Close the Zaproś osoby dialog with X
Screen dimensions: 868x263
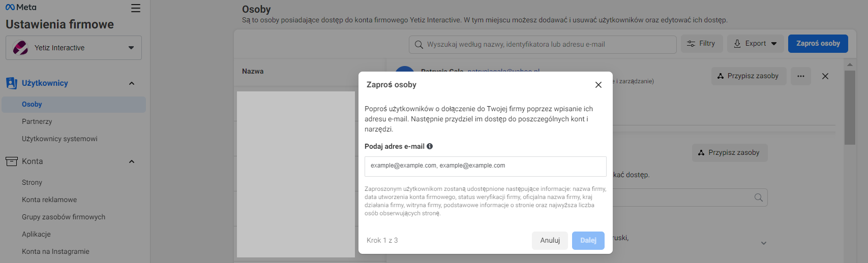(x=598, y=85)
